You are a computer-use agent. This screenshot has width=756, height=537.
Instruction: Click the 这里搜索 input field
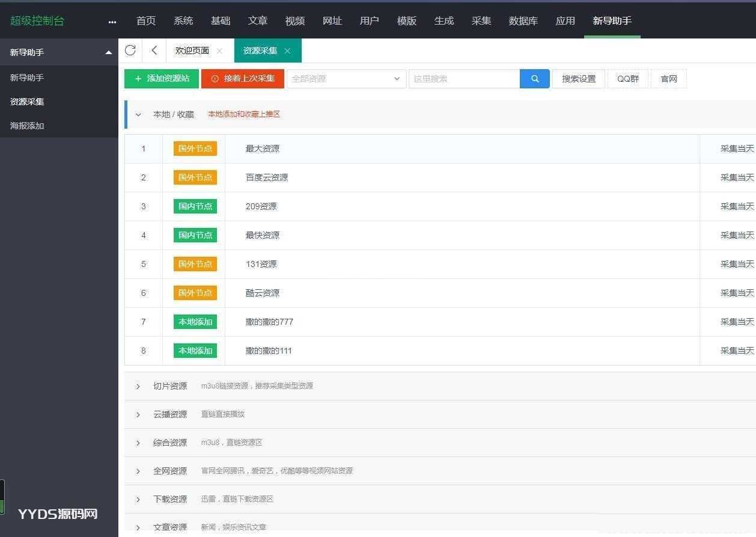point(463,78)
